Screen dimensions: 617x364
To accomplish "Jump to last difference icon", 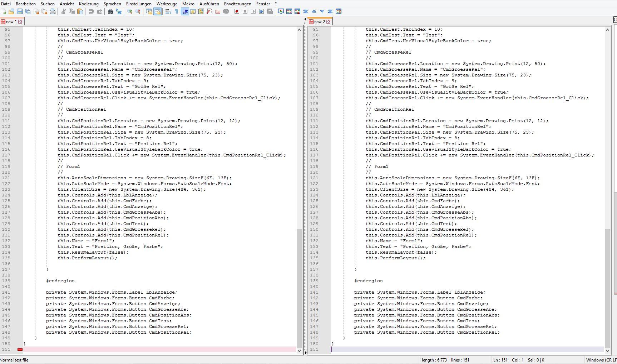I will pos(330,11).
